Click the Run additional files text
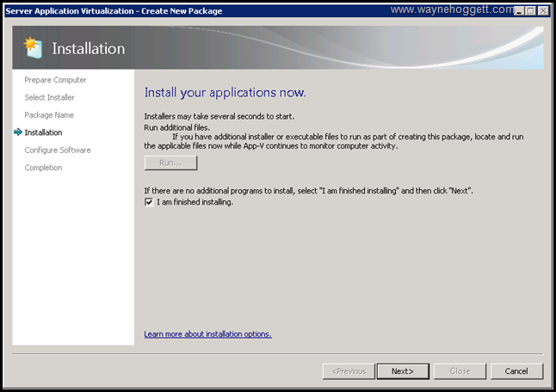 (x=177, y=127)
